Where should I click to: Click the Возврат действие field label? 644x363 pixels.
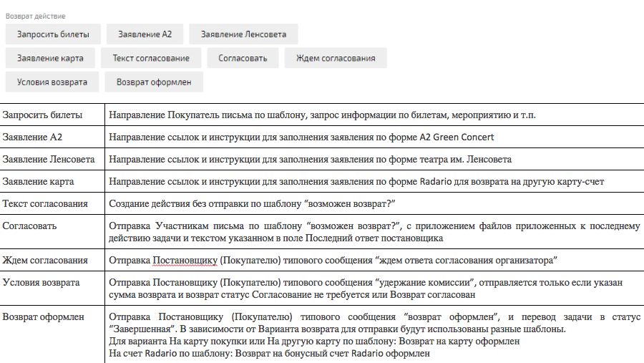point(35,16)
